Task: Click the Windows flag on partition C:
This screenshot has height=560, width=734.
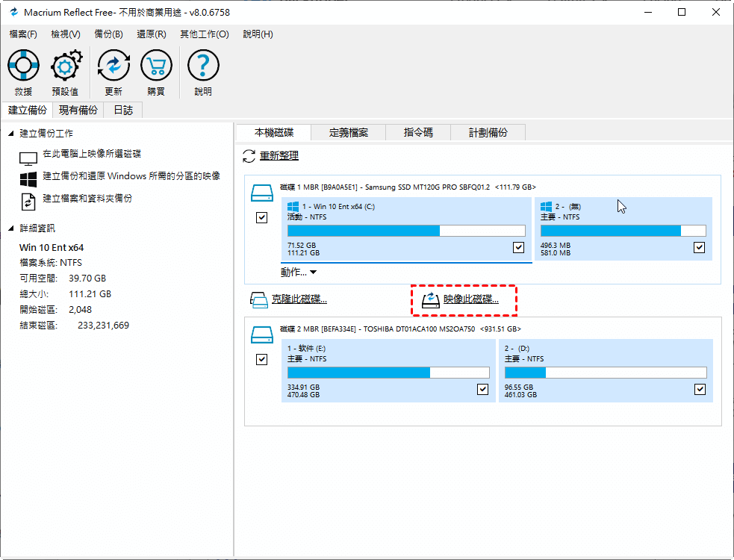Action: pos(293,207)
